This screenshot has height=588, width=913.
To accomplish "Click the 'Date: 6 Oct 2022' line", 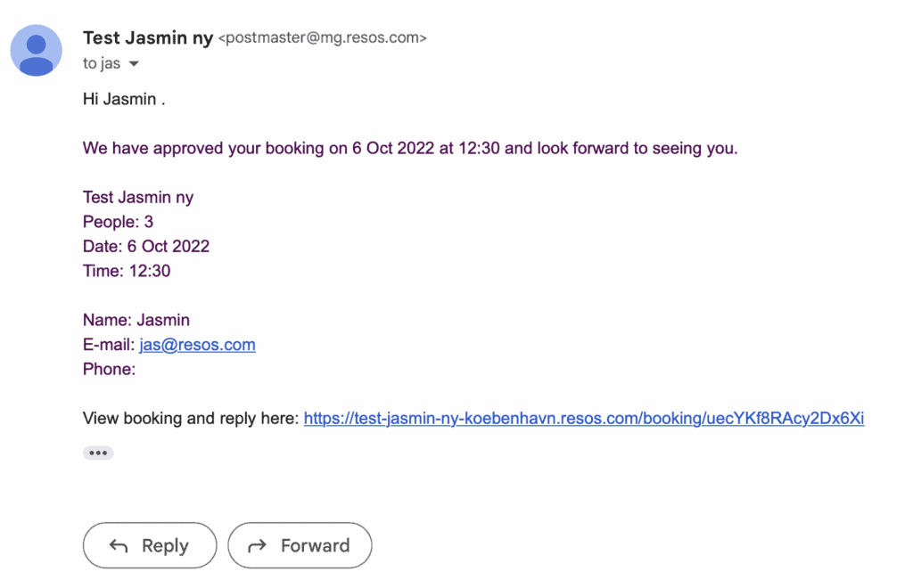I will (146, 246).
